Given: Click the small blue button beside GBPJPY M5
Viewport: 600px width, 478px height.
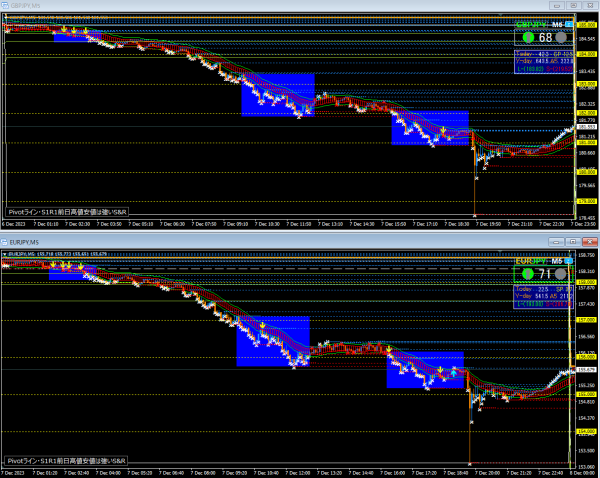Looking at the screenshot, I should [569, 24].
